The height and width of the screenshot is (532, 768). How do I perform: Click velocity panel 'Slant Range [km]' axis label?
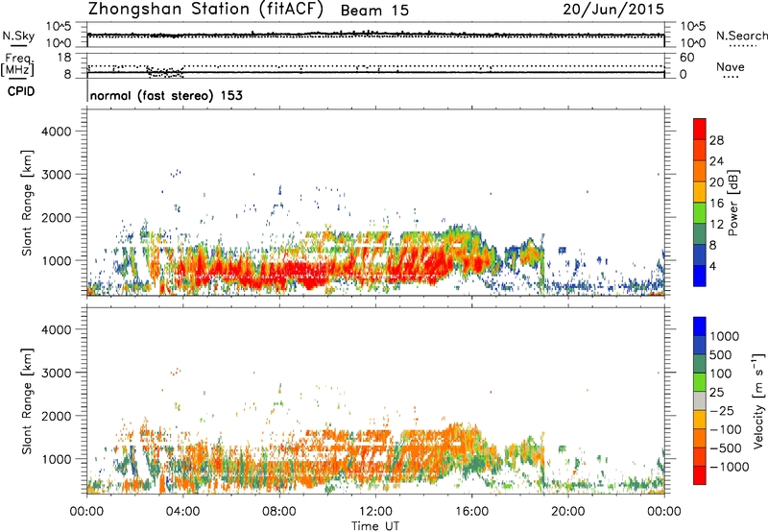point(27,401)
